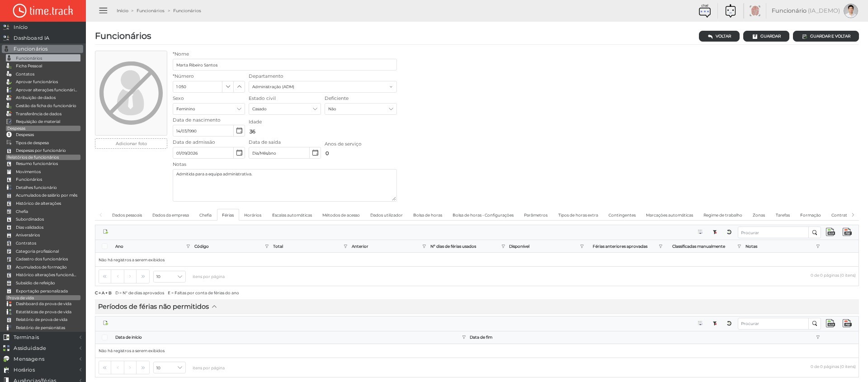The width and height of the screenshot is (868, 382).
Task: Click the Adicionar foto button
Action: (x=131, y=144)
